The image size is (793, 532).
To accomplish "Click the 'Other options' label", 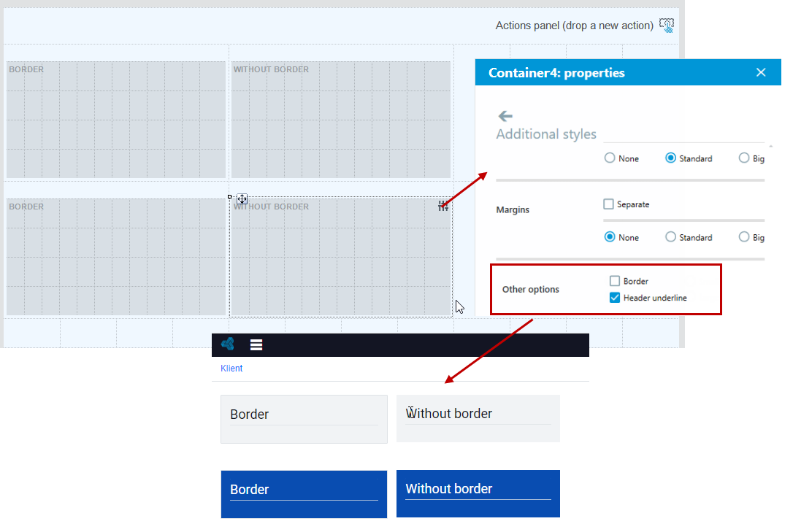I will 531,290.
